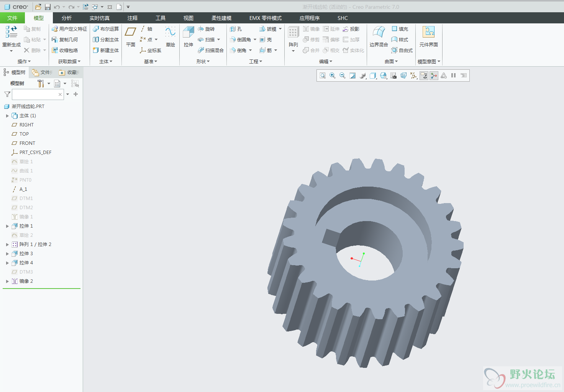Open the Component Interface (元件界面) tool
The width and height of the screenshot is (564, 392).
428,37
